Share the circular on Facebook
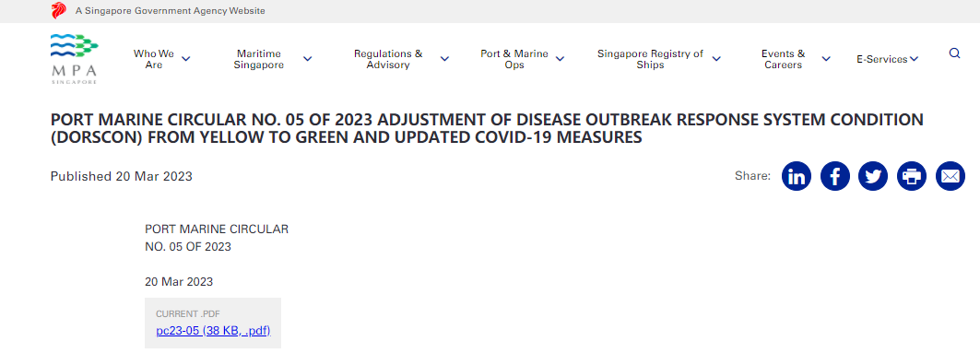This screenshot has width=980, height=353. (835, 176)
